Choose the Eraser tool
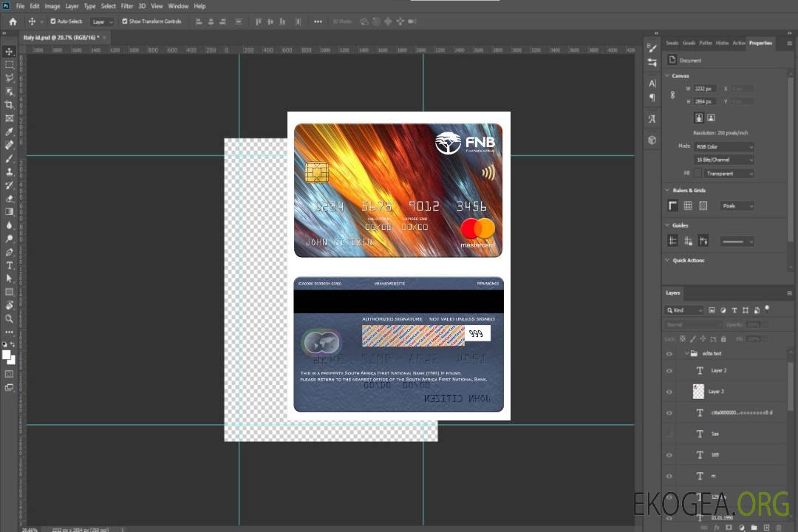The height and width of the screenshot is (532, 798). point(10,198)
